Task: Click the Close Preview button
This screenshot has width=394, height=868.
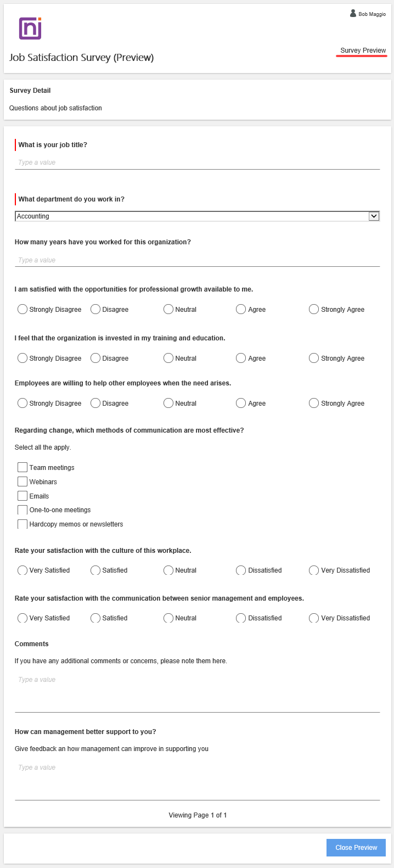Action: coord(356,847)
